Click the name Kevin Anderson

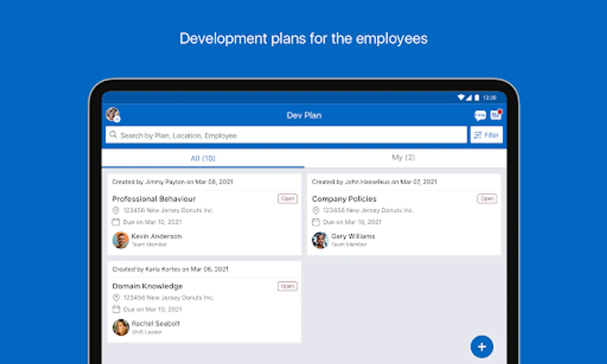coord(157,236)
